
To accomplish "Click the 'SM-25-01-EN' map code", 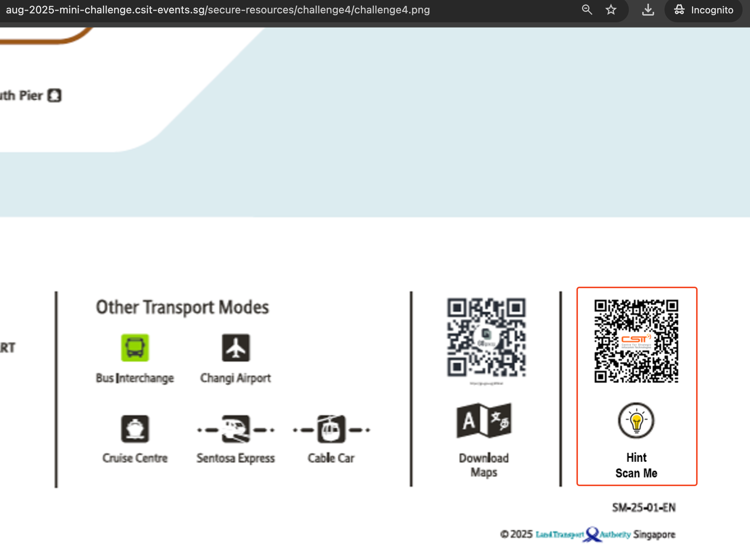I will [644, 508].
